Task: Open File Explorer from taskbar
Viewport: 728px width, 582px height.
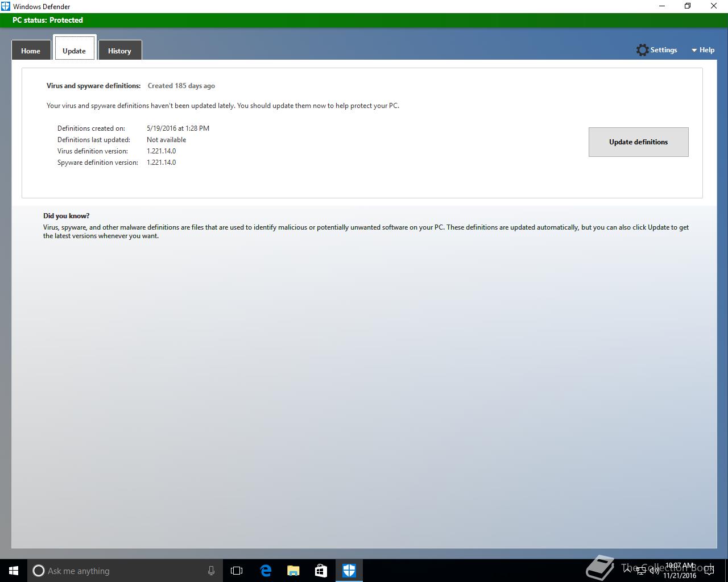Action: click(x=293, y=571)
